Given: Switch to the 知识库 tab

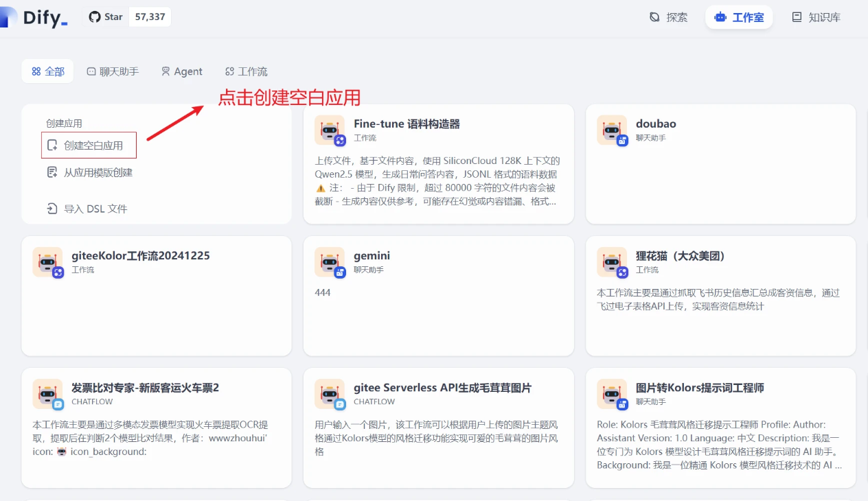Looking at the screenshot, I should [x=816, y=17].
